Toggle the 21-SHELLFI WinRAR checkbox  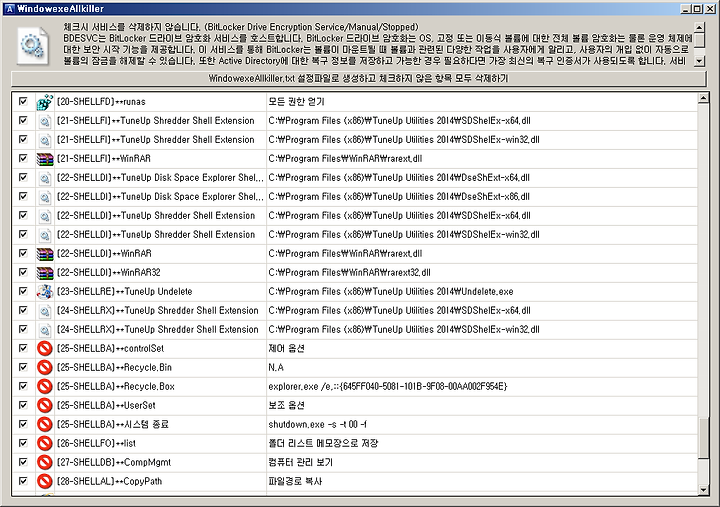click(23, 158)
